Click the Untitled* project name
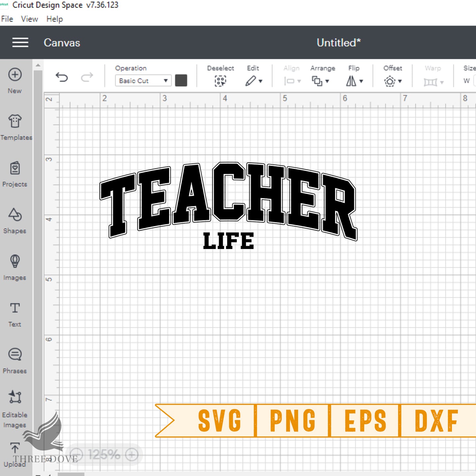The image size is (476, 476). point(339,42)
